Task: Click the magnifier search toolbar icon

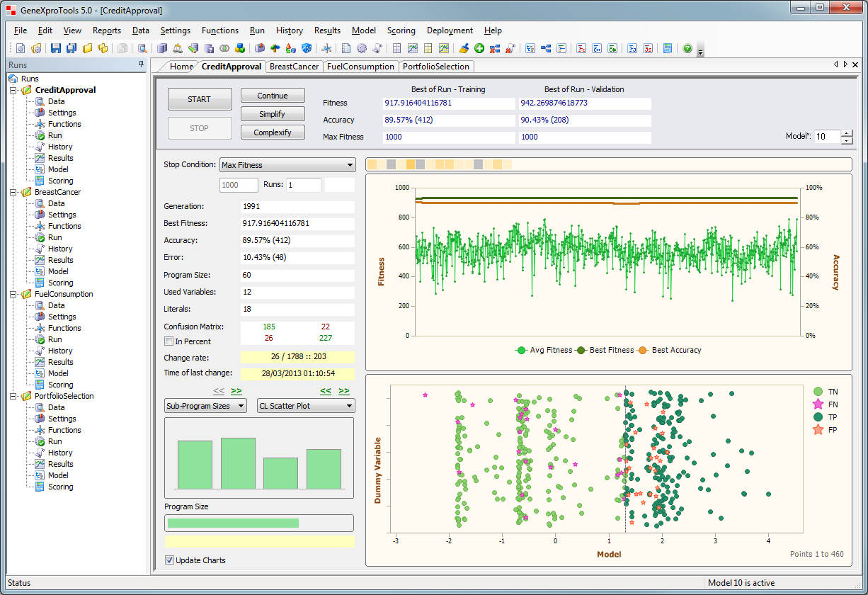Action: (x=142, y=48)
